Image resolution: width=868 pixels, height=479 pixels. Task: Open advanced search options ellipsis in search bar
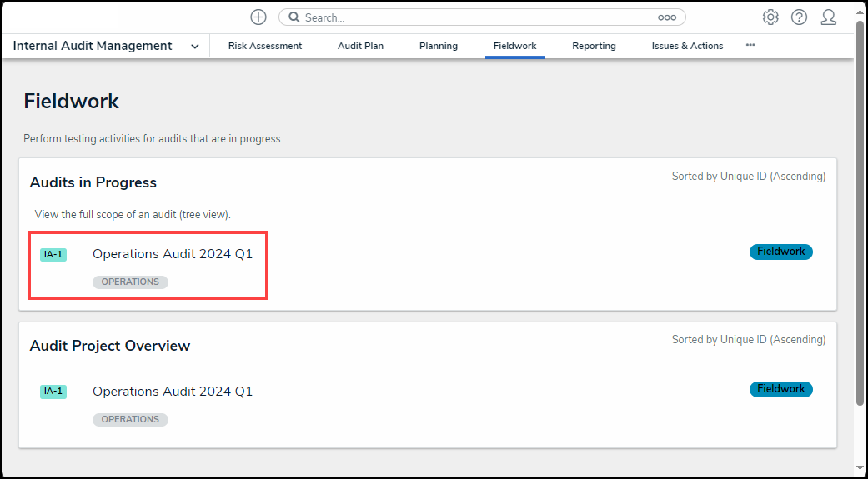pos(667,17)
